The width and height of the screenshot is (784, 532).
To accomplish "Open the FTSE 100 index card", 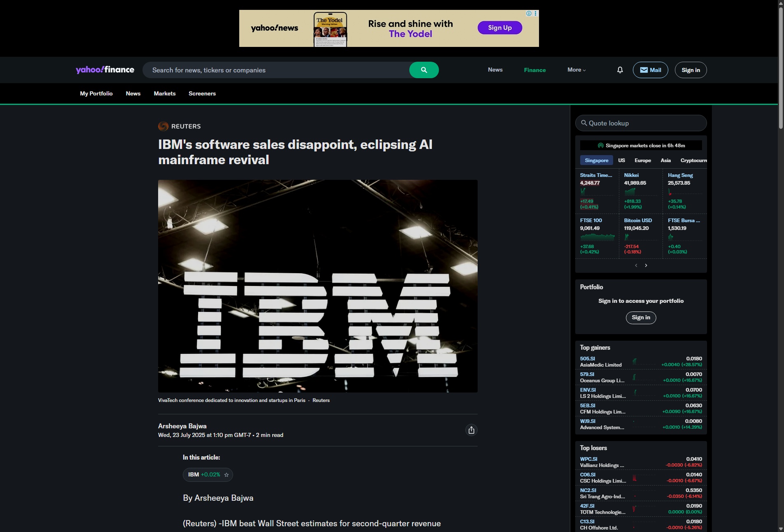I will click(x=597, y=236).
